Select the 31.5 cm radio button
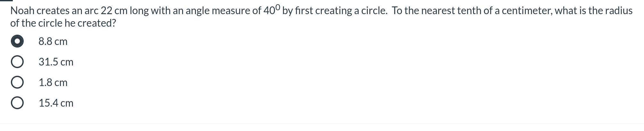 17,62
